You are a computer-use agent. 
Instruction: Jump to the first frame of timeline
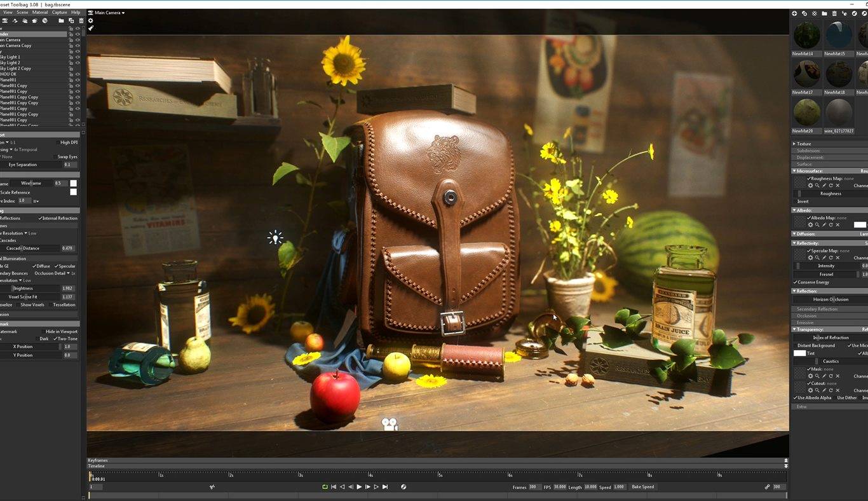click(x=334, y=487)
